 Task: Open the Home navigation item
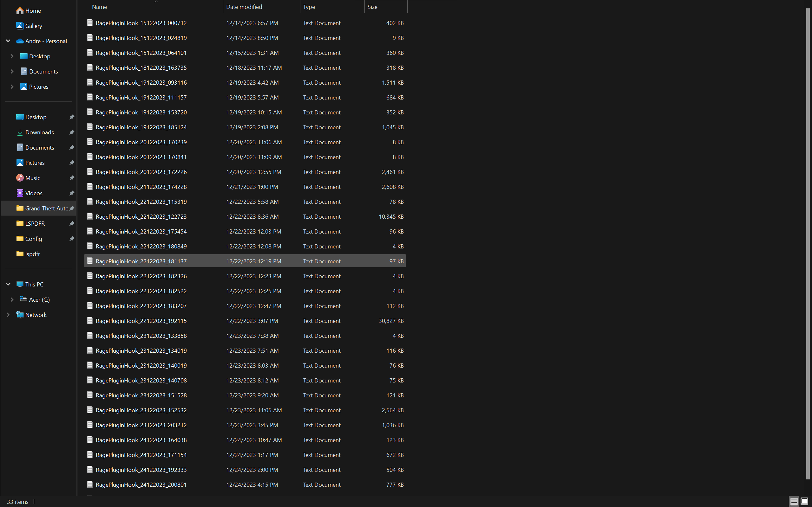(x=33, y=11)
